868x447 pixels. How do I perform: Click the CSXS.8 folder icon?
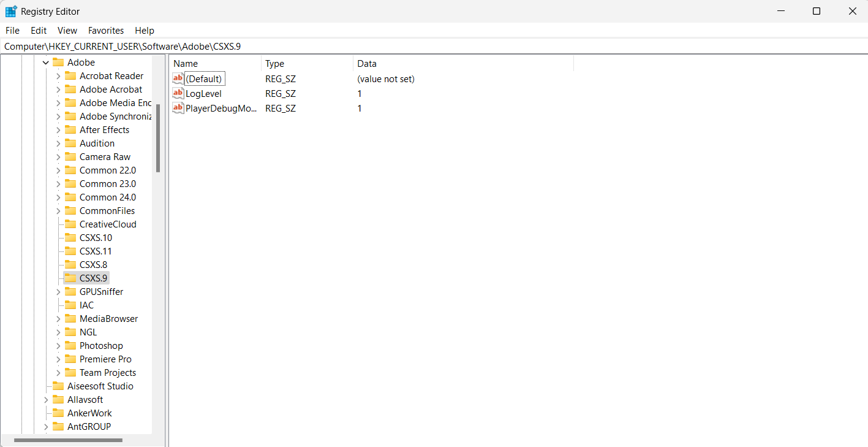tap(70, 265)
